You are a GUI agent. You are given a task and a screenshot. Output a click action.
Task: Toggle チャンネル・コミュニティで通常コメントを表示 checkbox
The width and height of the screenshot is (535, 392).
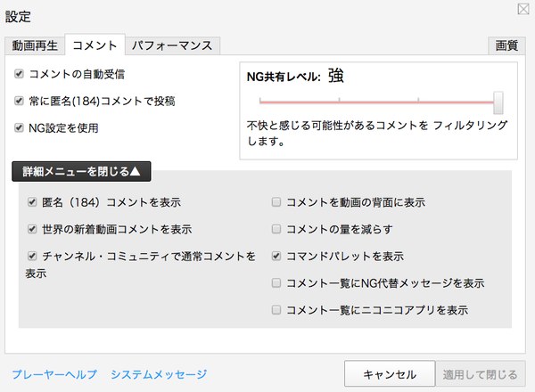tap(32, 256)
